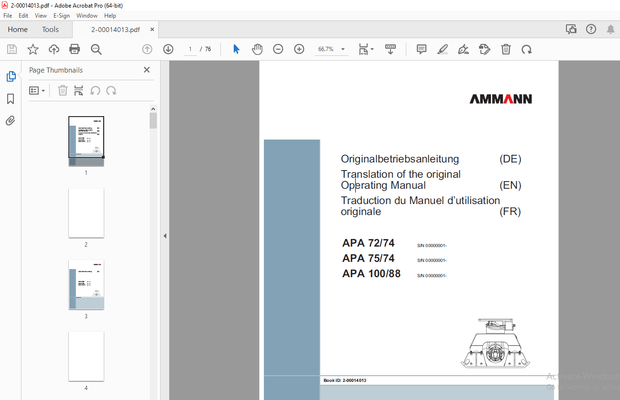Select the Hand pan tool

(x=257, y=49)
